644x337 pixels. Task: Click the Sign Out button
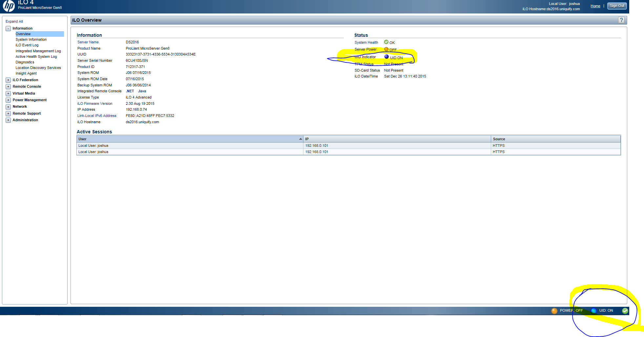click(617, 6)
